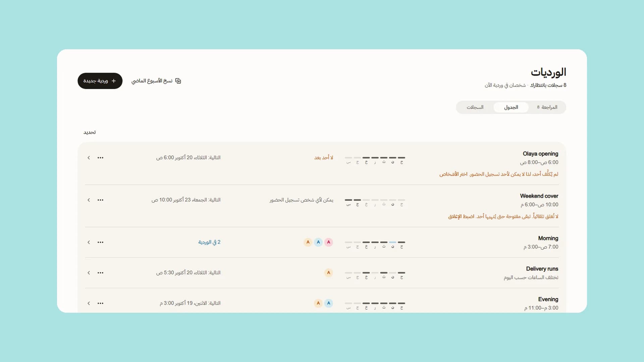Viewport: 644px width, 362px height.
Task: Click the لا أحد بعد status text
Action: [x=324, y=158]
